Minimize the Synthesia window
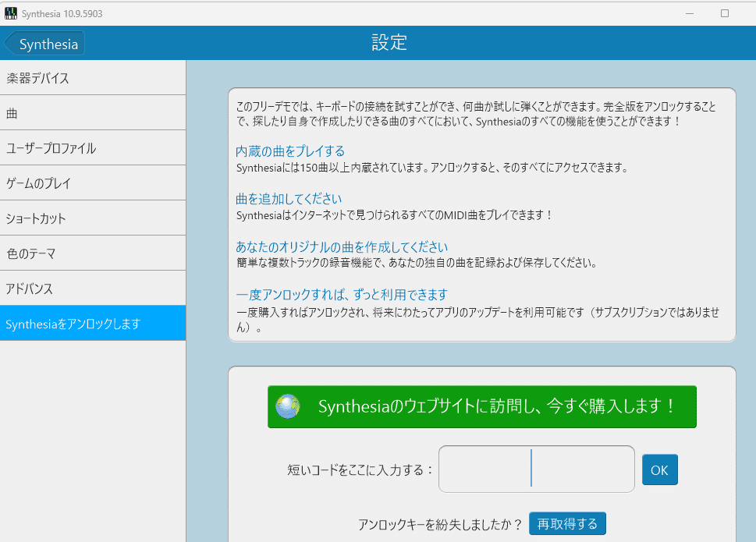The width and height of the screenshot is (756, 542). (690, 13)
